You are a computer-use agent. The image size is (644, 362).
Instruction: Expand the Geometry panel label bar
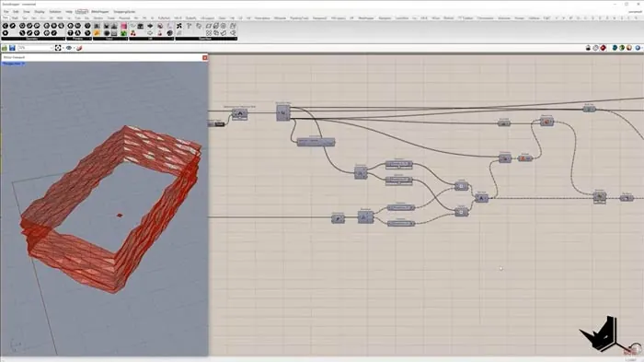(x=33, y=39)
